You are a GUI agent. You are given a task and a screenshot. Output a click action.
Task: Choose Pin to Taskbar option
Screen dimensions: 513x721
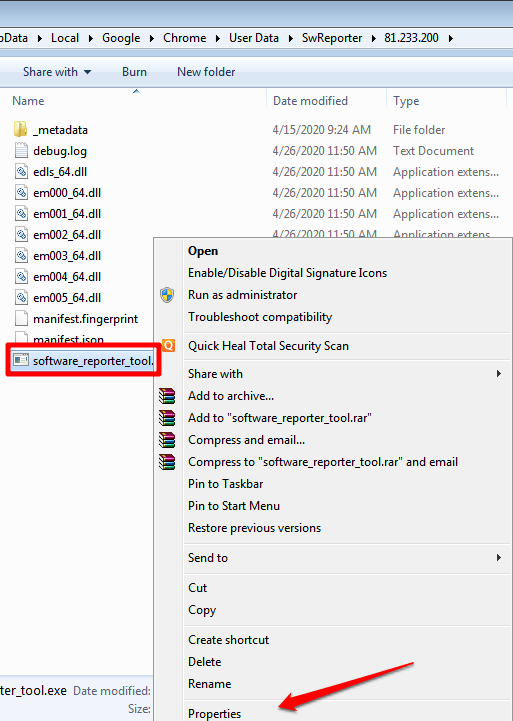tap(225, 484)
